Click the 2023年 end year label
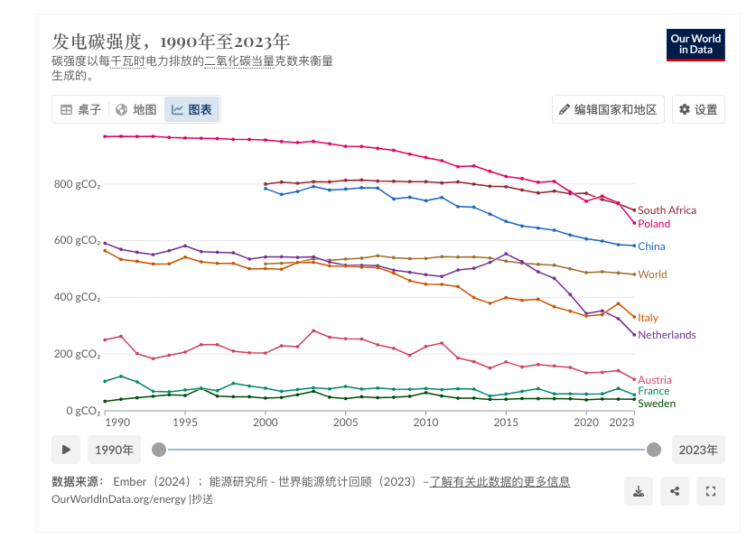 click(x=698, y=450)
